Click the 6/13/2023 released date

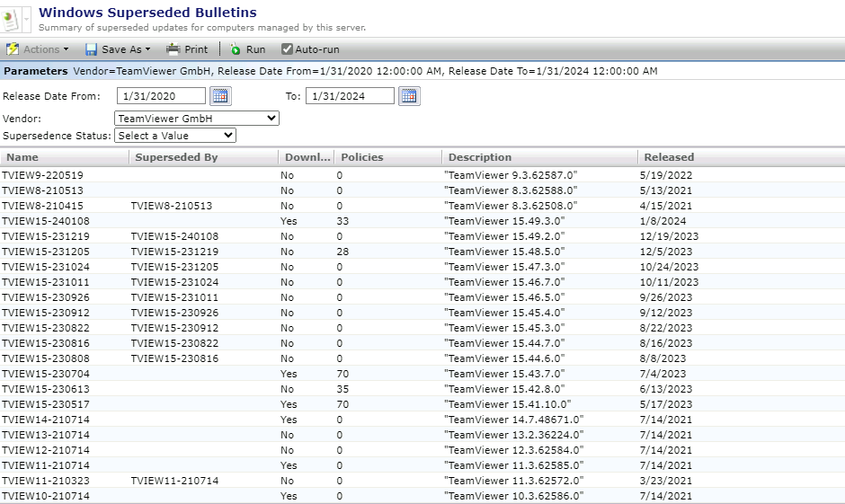[x=666, y=389]
